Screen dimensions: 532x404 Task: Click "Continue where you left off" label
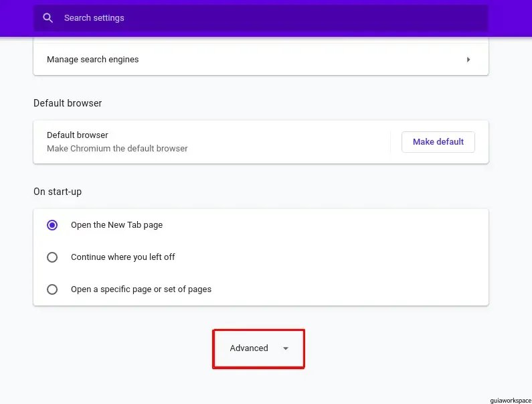[x=123, y=257]
